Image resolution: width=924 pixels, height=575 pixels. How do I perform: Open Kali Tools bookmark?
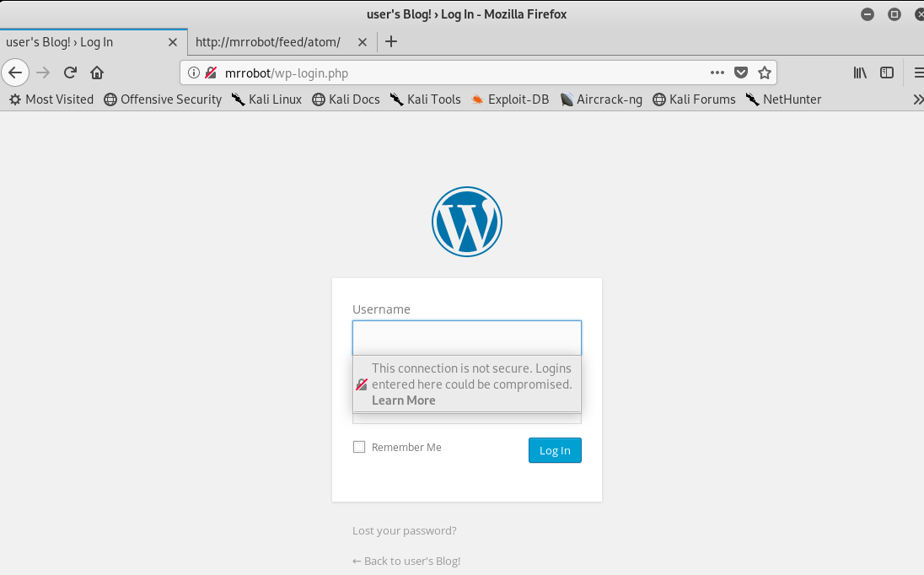coord(425,99)
